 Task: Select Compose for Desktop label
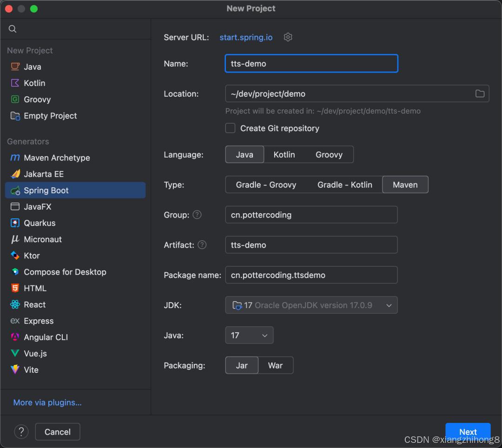tap(65, 272)
